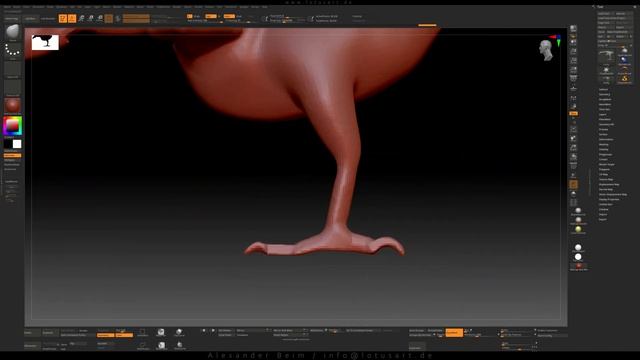Expand the Export section in Tool palette
This screenshot has width=640, height=360.
tap(603, 219)
